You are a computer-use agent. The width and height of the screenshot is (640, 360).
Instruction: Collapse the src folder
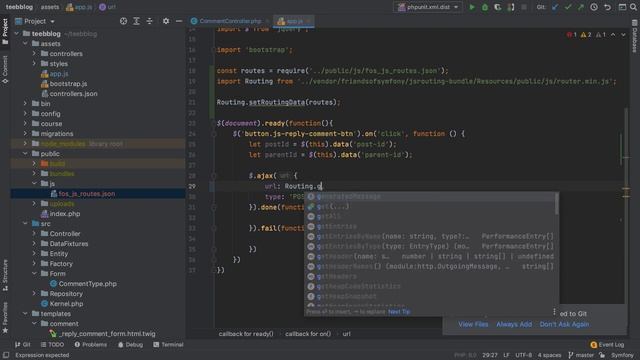pyautogui.click(x=25, y=224)
